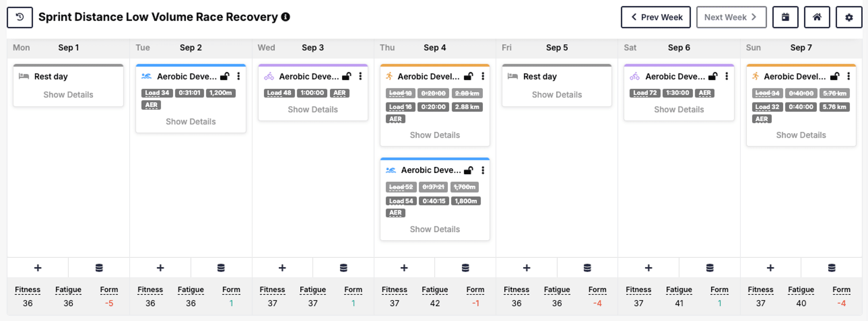Add a workout to Friday with plus
Image resolution: width=868 pixels, height=321 pixels.
point(526,268)
